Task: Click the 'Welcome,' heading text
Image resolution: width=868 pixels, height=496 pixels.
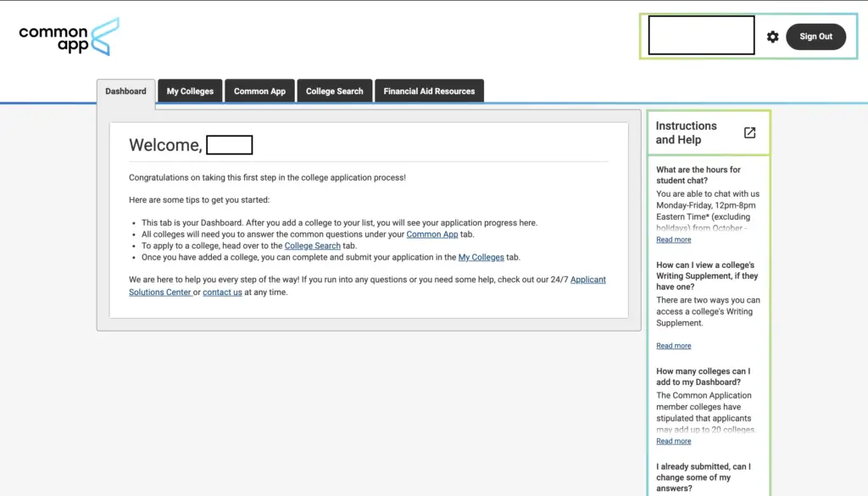Action: tap(165, 145)
